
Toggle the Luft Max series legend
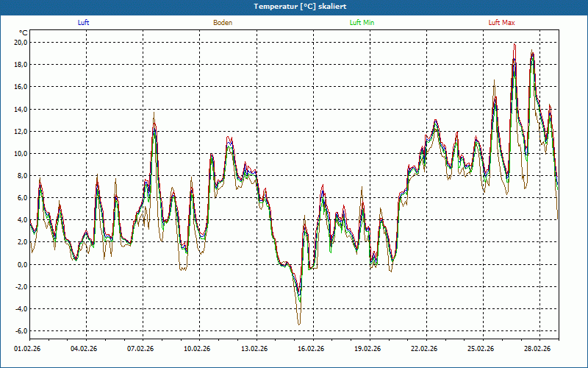click(502, 23)
